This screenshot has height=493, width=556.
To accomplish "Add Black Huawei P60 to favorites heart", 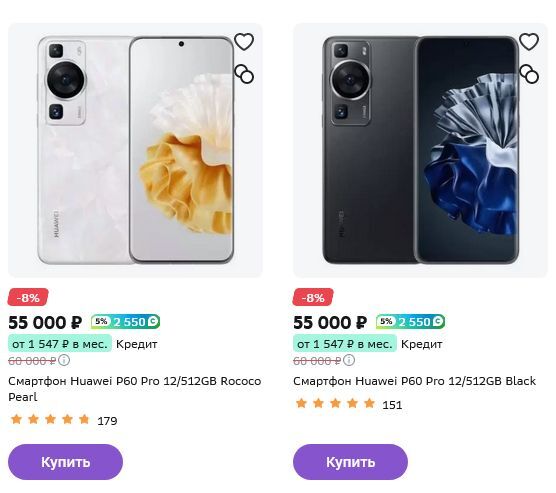I will (529, 41).
